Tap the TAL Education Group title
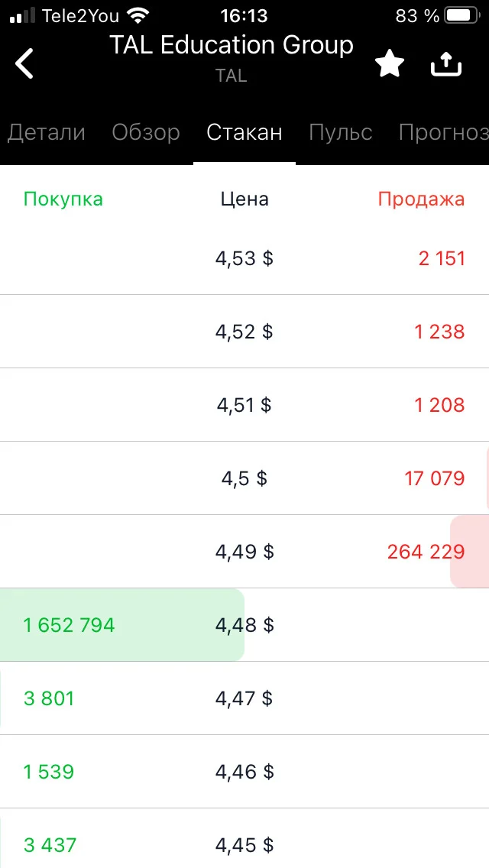This screenshot has height=868, width=489. coord(232,45)
